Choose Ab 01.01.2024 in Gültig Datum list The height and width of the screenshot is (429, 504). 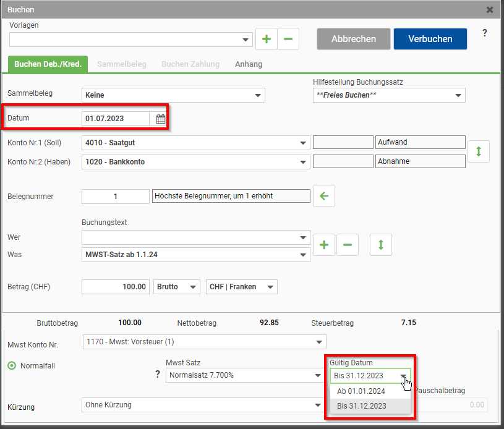coord(370,391)
